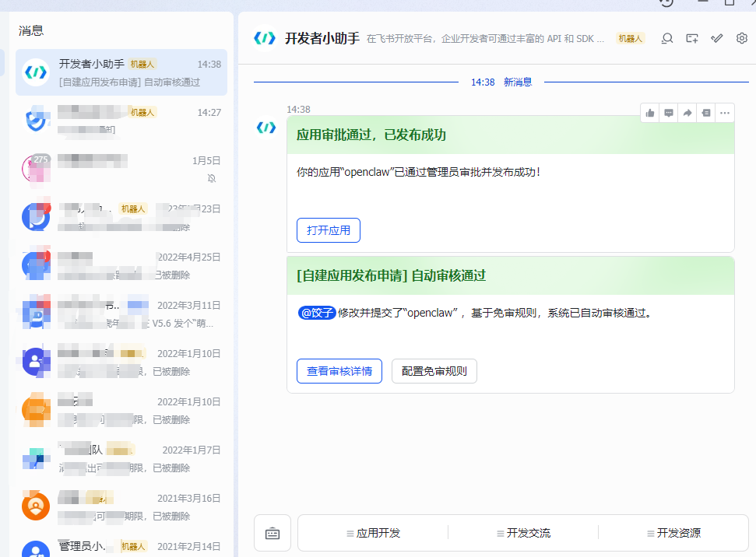
Task: Click the card icon next to the bottom menu
Action: pos(272,533)
